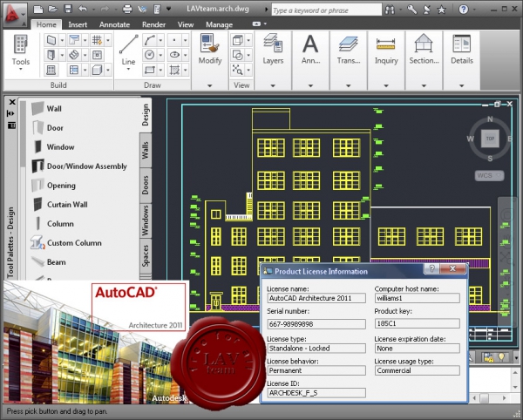Switch to the Insert ribbon tab

click(x=78, y=24)
